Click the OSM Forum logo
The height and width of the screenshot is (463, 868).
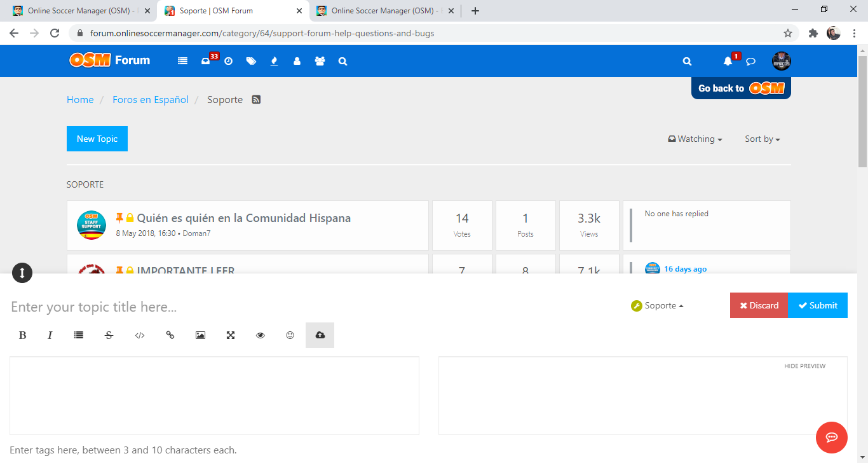[x=110, y=60]
